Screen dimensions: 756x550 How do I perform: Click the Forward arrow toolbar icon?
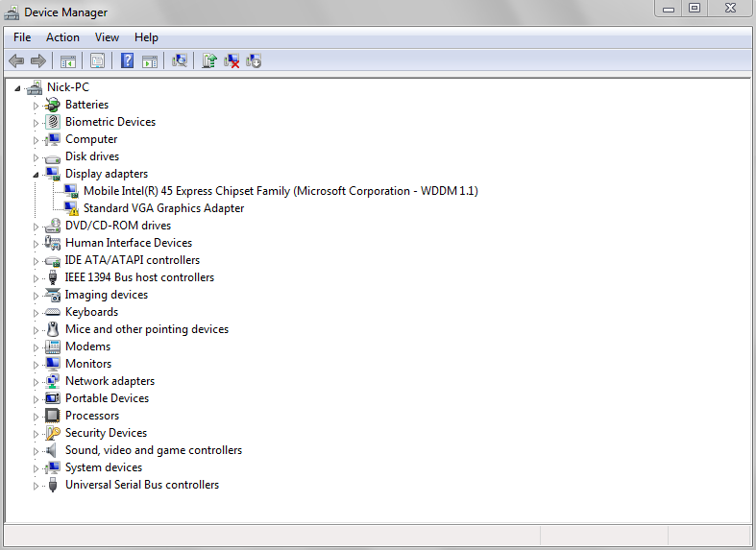pyautogui.click(x=38, y=61)
